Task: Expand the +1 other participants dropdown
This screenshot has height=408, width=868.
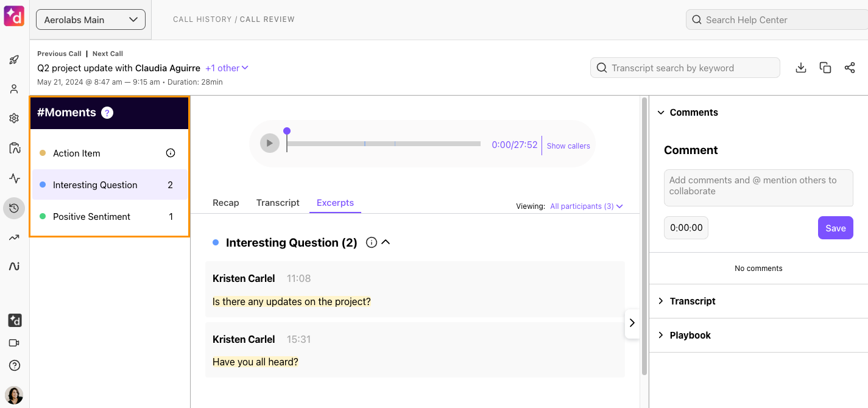Action: (227, 68)
